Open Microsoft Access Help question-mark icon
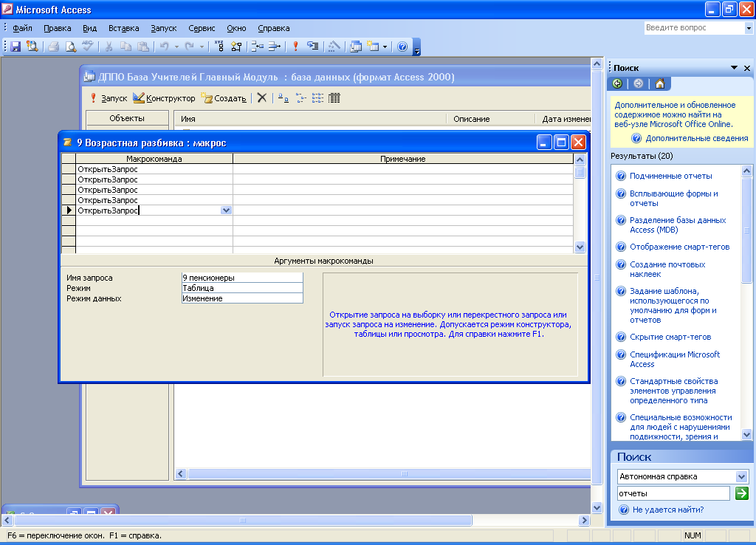Image resolution: width=756 pixels, height=545 pixels. point(402,47)
